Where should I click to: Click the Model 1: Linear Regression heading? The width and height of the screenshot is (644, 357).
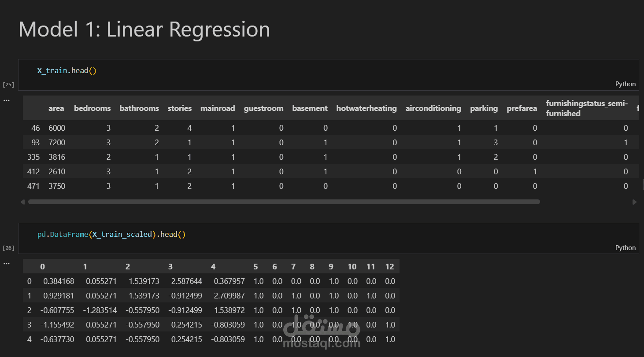pyautogui.click(x=144, y=30)
